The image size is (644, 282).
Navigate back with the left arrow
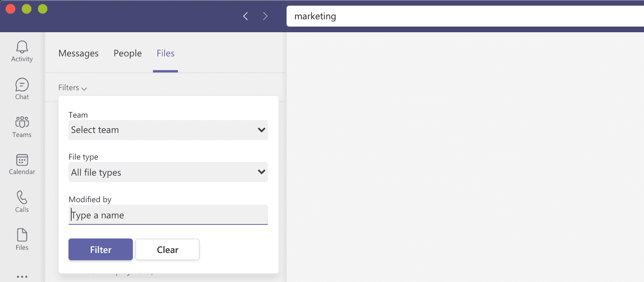[246, 16]
